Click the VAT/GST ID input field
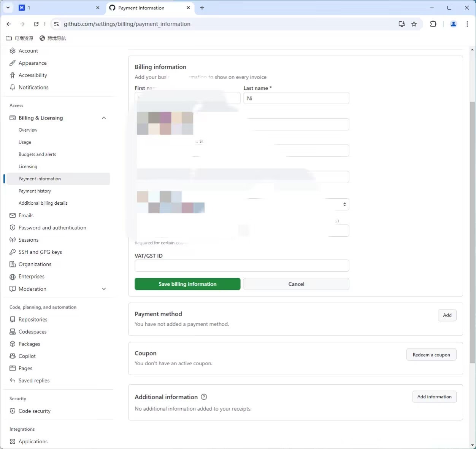Viewport: 476px width, 449px height. [x=242, y=266]
